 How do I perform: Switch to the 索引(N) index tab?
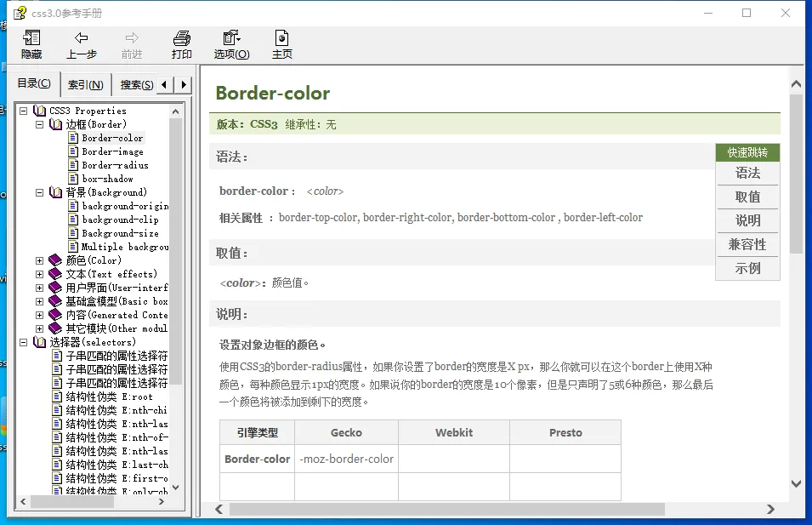(x=85, y=84)
